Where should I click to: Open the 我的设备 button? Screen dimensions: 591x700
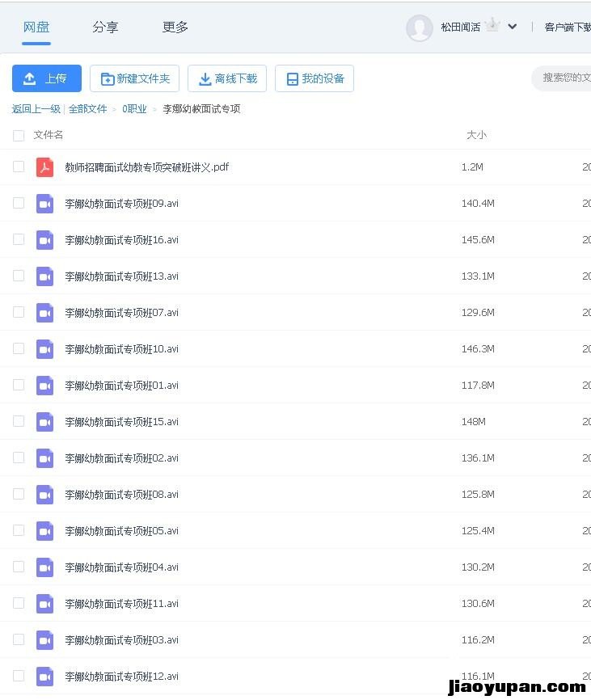314,78
